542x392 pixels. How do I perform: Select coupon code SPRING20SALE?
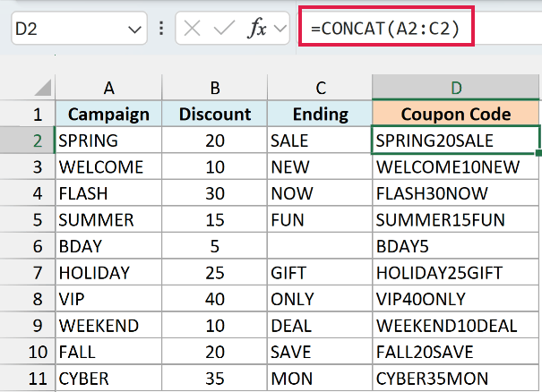pos(456,140)
